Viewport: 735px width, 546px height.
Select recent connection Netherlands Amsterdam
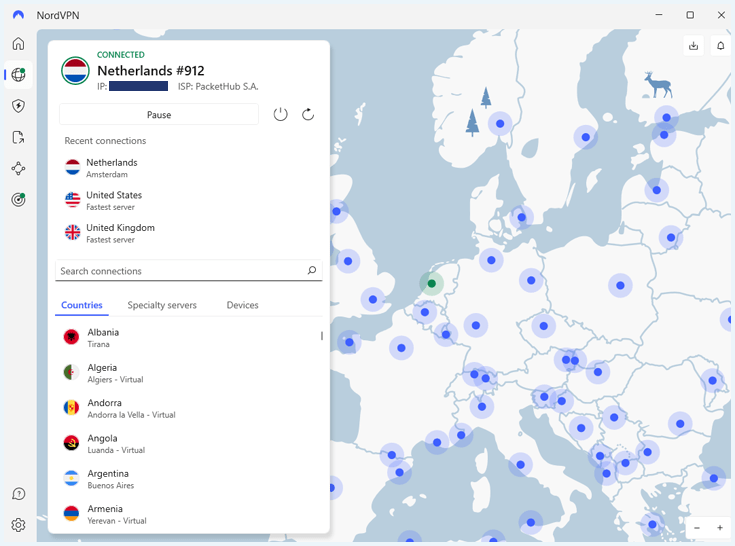[188, 168]
